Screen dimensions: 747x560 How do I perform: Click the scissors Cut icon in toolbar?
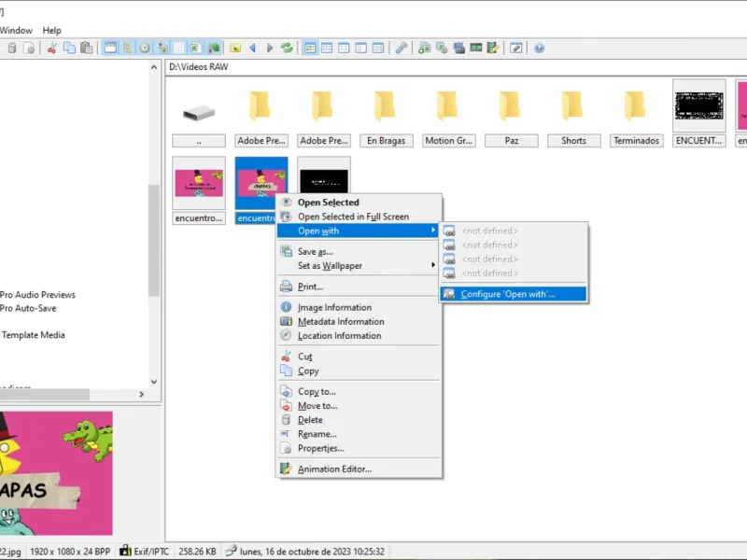(52, 49)
